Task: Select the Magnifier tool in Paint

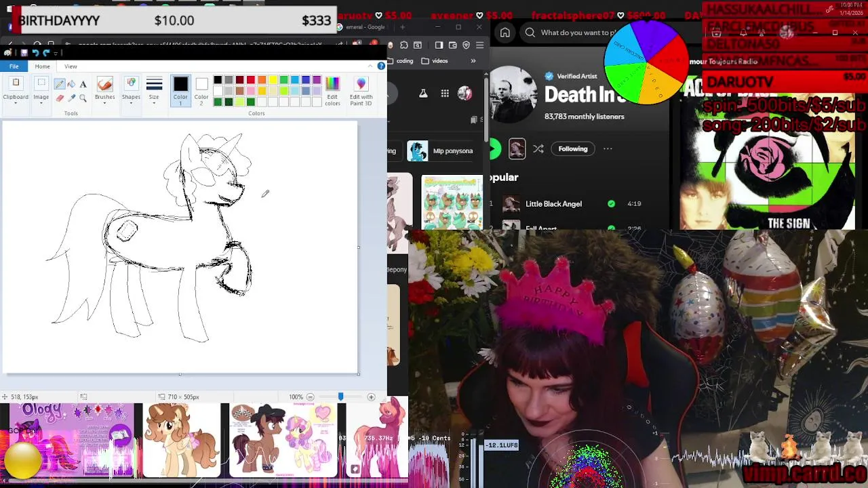Action: click(83, 98)
